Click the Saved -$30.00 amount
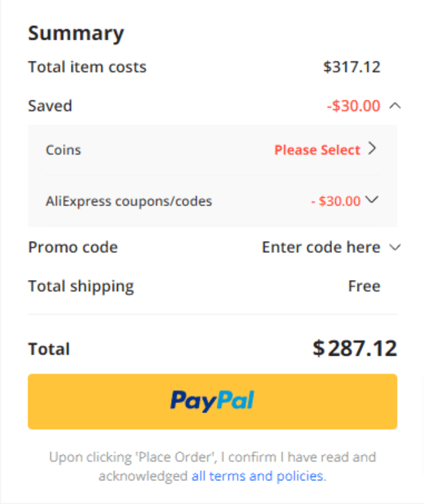The height and width of the screenshot is (504, 424). pos(354,106)
